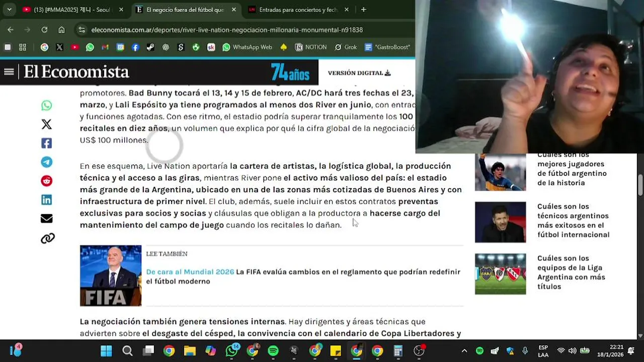This screenshot has width=644, height=362.
Task: Click El Economista site logo
Action: [76, 72]
